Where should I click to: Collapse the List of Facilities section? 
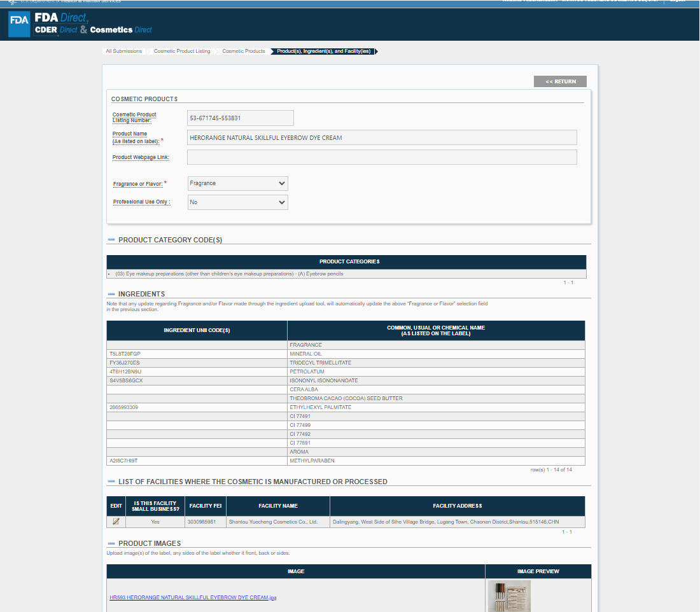pos(111,482)
